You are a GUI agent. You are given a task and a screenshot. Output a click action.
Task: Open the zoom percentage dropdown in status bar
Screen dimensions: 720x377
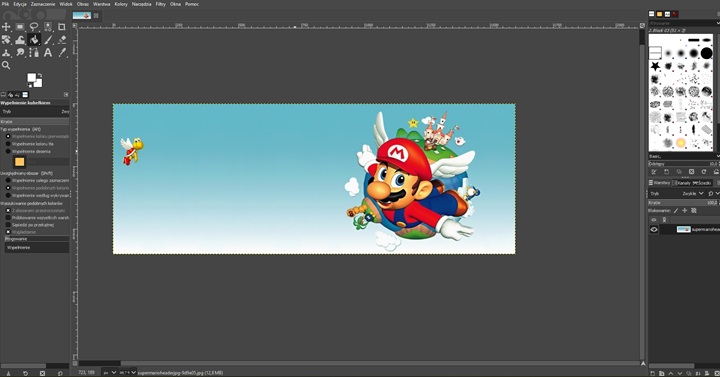127,372
